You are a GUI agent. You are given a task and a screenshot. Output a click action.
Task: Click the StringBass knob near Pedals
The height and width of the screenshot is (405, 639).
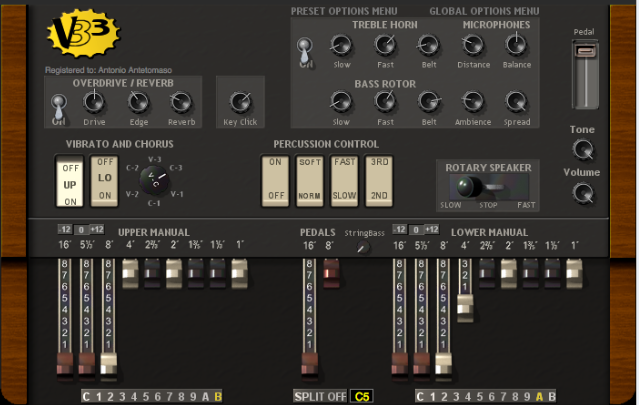pyautogui.click(x=362, y=247)
